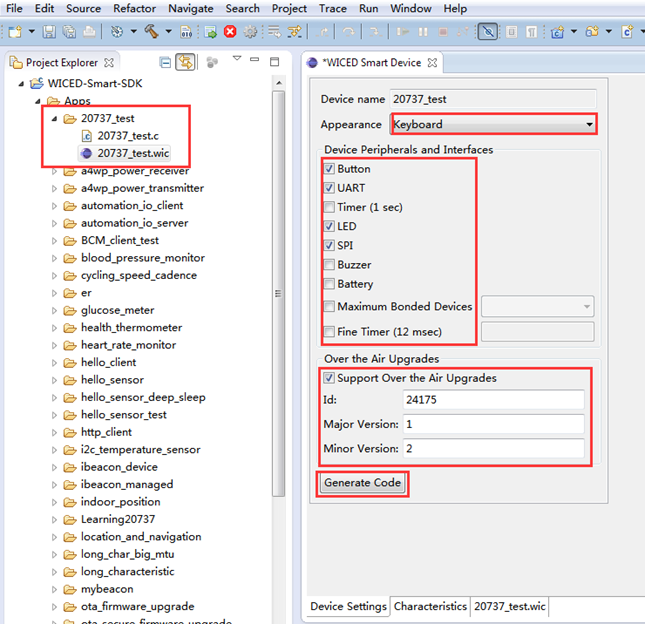
Task: Click Collapse All in Project Explorer
Action: point(165,63)
